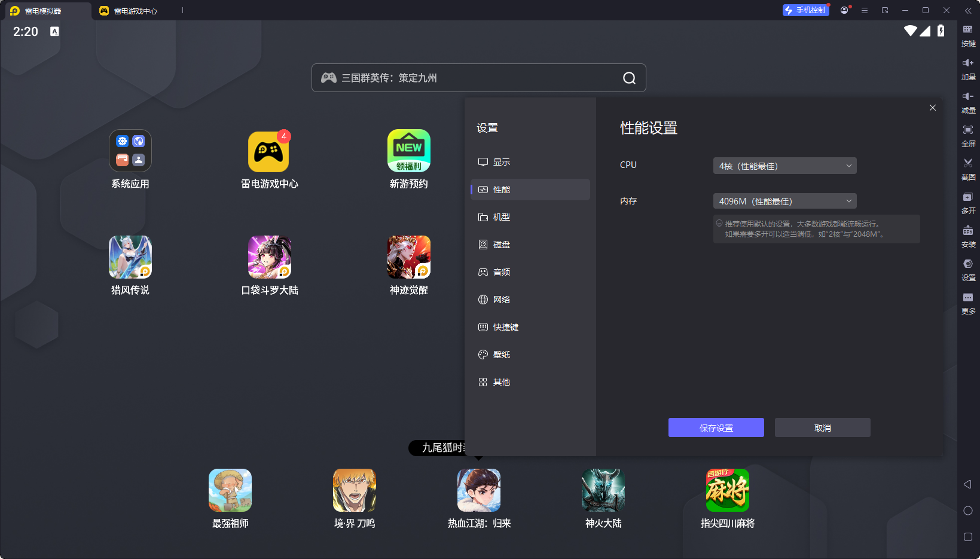980x559 pixels.
Task: Click the 九尾狐 tooltip bubble above the dock
Action: pos(437,448)
